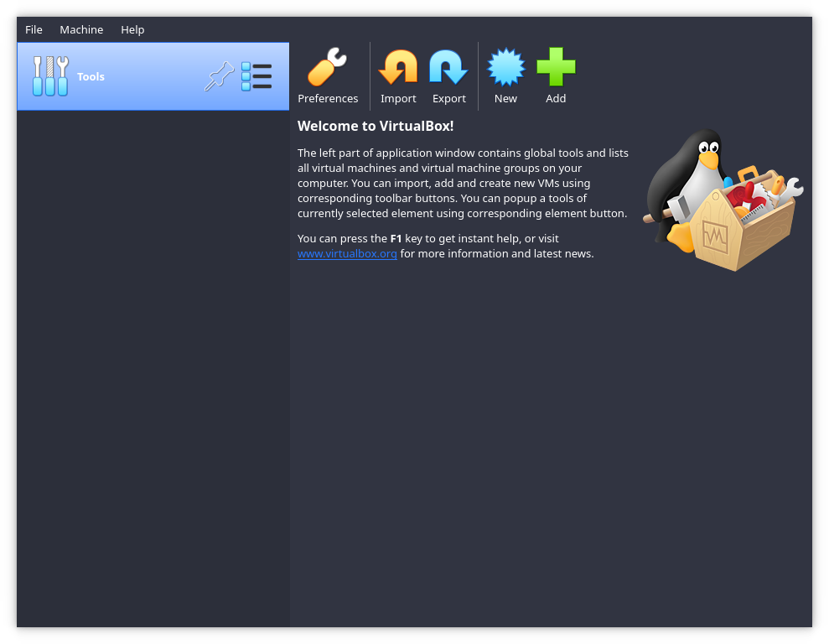Visit the www.virtualbox.org link
This screenshot has height=644, width=829.
tap(347, 254)
